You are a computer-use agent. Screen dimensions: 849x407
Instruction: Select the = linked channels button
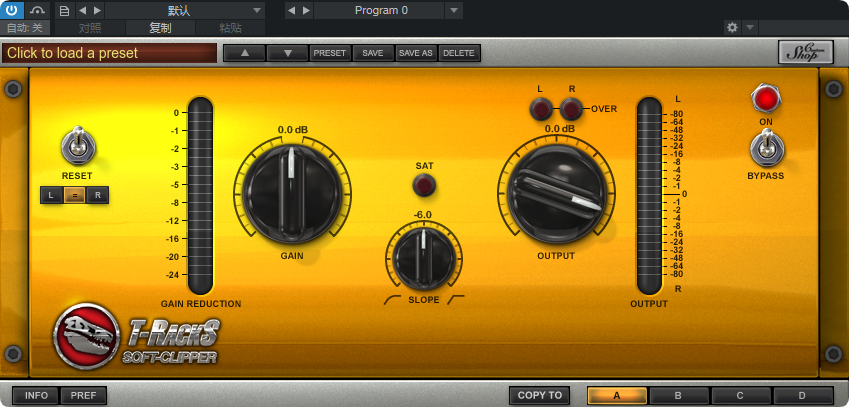tap(74, 195)
